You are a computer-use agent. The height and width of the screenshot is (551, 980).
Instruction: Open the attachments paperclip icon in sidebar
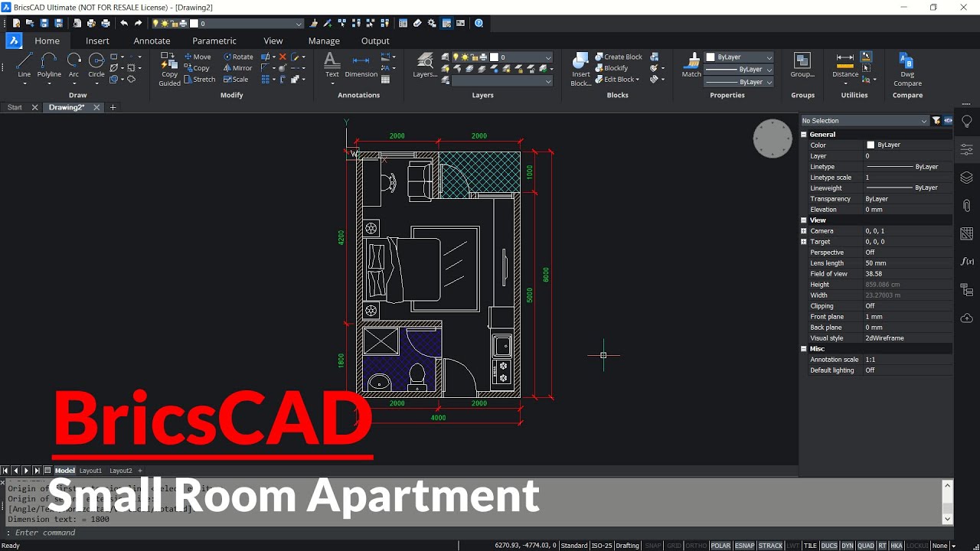coord(967,205)
